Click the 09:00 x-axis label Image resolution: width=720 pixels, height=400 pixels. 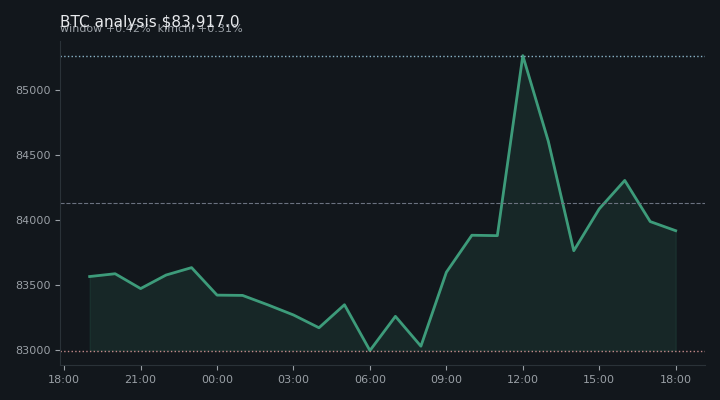click(446, 379)
